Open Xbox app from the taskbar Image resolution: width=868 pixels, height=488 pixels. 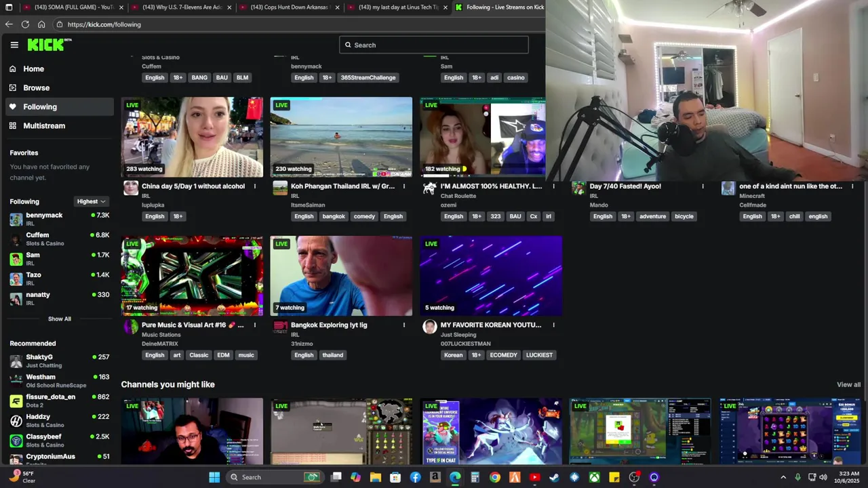[594, 477]
